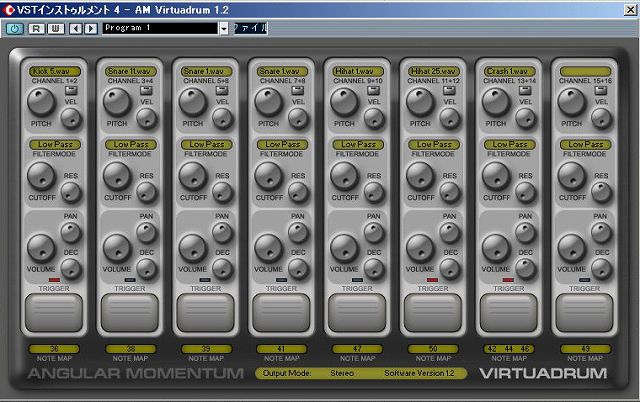Image resolution: width=640 pixels, height=402 pixels.
Task: Open Low Pass filtermode on channel 9+10
Action: click(x=358, y=144)
